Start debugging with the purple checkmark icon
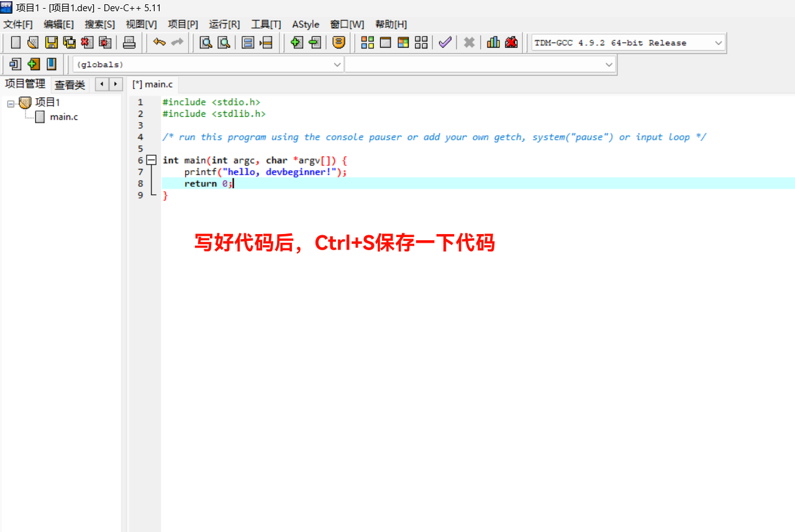795x532 pixels. pos(445,42)
